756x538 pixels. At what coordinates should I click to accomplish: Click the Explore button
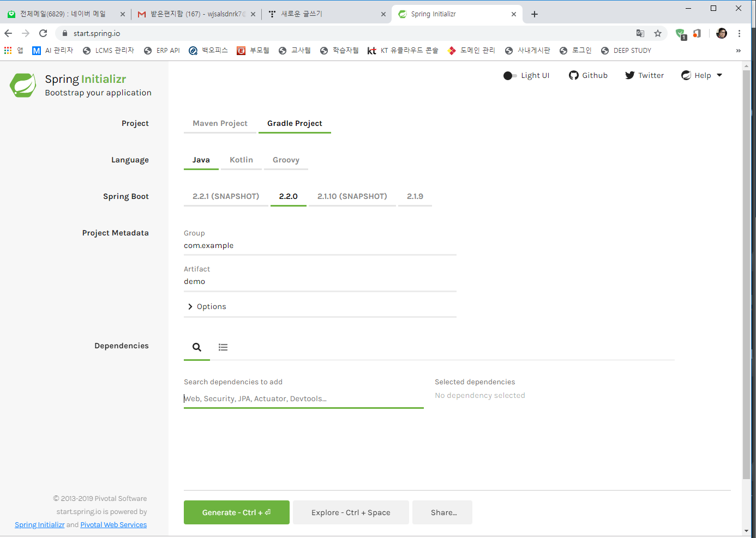(351, 512)
